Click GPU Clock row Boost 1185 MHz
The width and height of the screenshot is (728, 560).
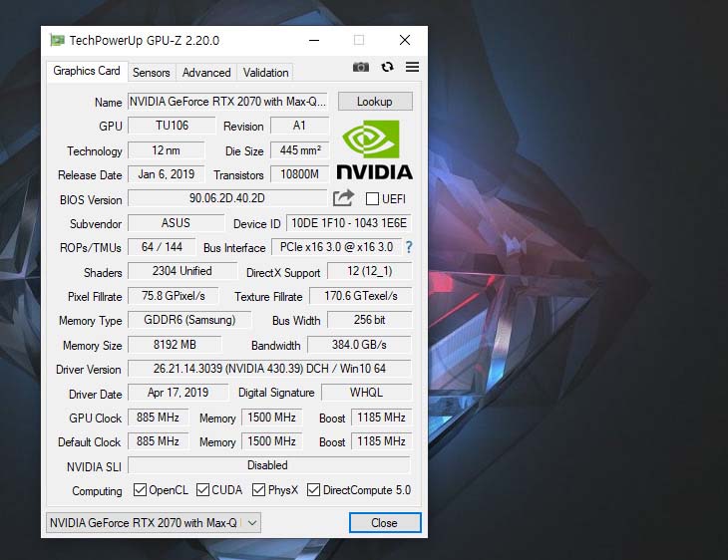[381, 418]
